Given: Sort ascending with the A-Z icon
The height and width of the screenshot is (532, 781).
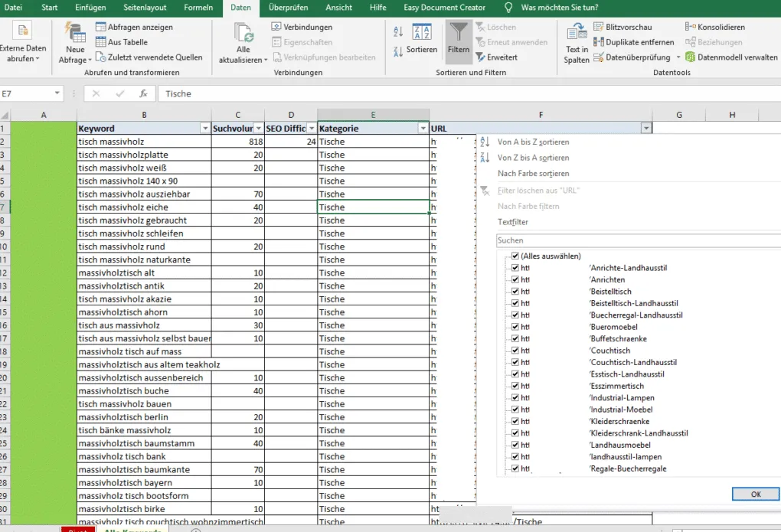Looking at the screenshot, I should [x=398, y=31].
